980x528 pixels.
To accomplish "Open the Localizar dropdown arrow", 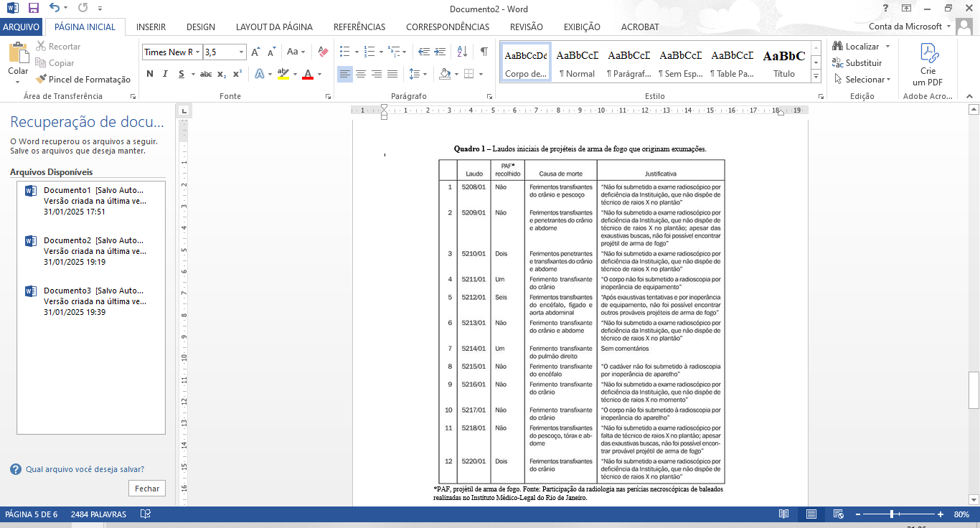I will point(887,47).
